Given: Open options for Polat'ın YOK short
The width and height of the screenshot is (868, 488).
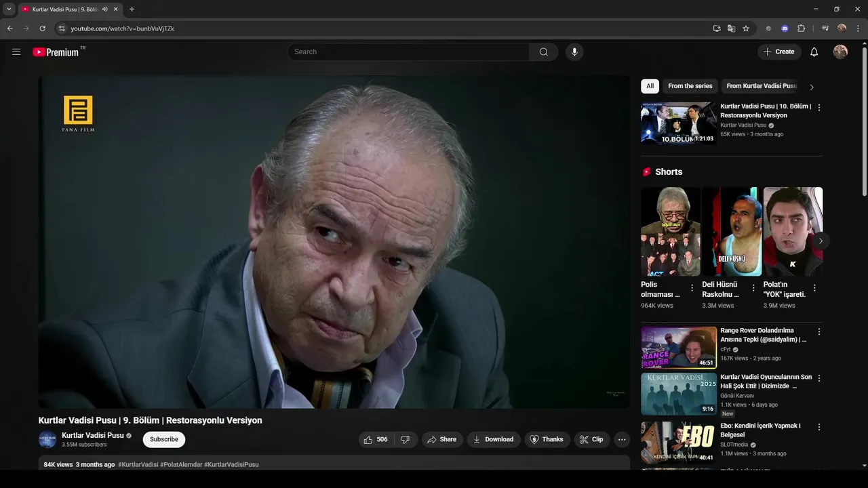Looking at the screenshot, I should pos(814,288).
